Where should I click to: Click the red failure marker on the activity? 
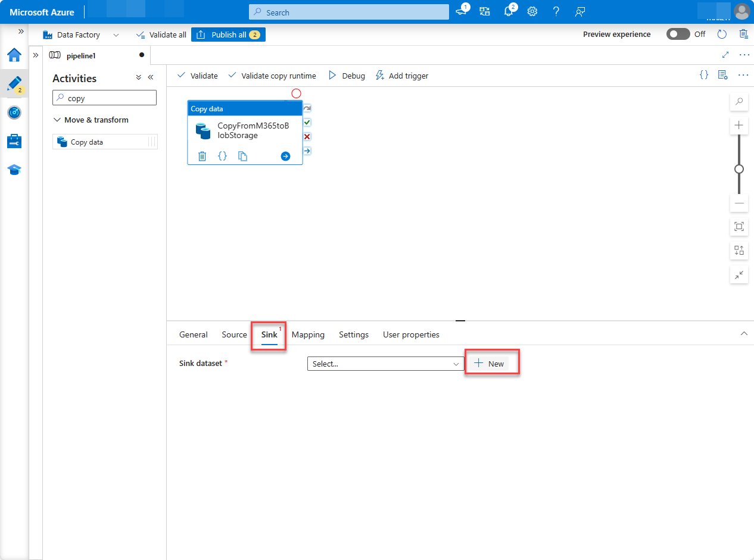point(307,136)
